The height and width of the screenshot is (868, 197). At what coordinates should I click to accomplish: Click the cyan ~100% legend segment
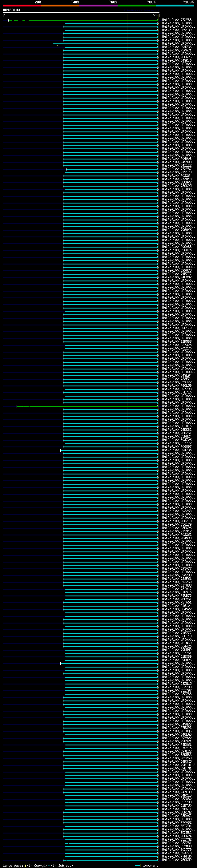click(x=175, y=6)
